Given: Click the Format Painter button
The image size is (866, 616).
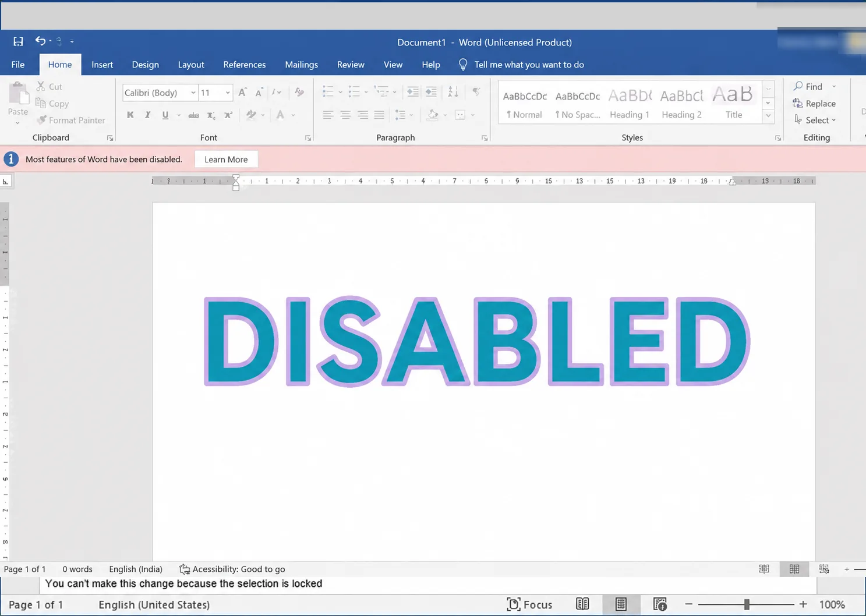Looking at the screenshot, I should click(70, 120).
